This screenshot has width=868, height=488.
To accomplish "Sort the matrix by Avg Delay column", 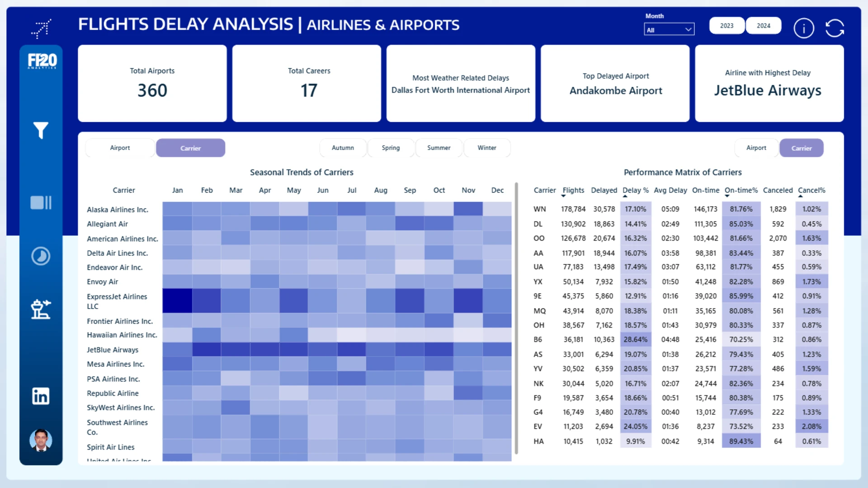I will tap(670, 190).
